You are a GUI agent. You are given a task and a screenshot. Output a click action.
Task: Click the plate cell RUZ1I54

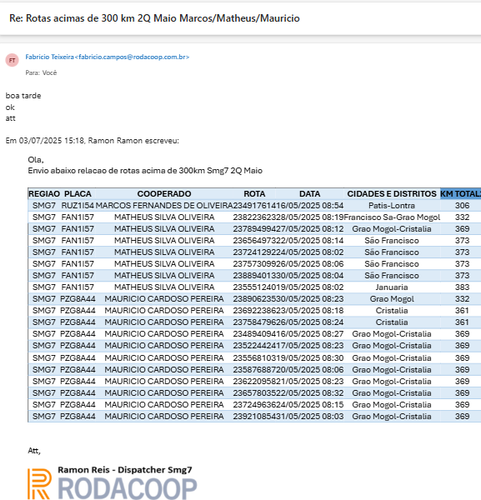pyautogui.click(x=78, y=205)
